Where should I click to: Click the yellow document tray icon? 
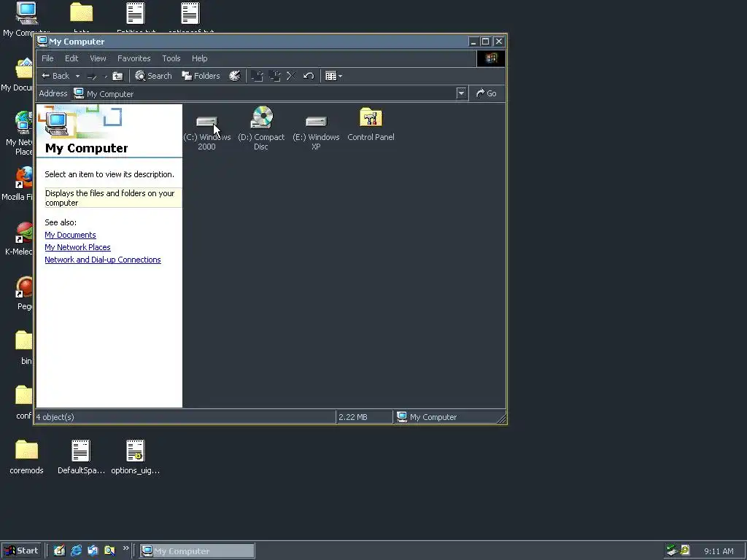(x=684, y=550)
